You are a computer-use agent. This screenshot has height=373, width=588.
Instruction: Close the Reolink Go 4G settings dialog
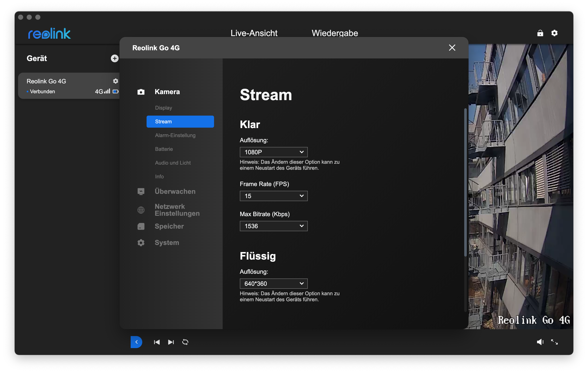click(x=452, y=48)
